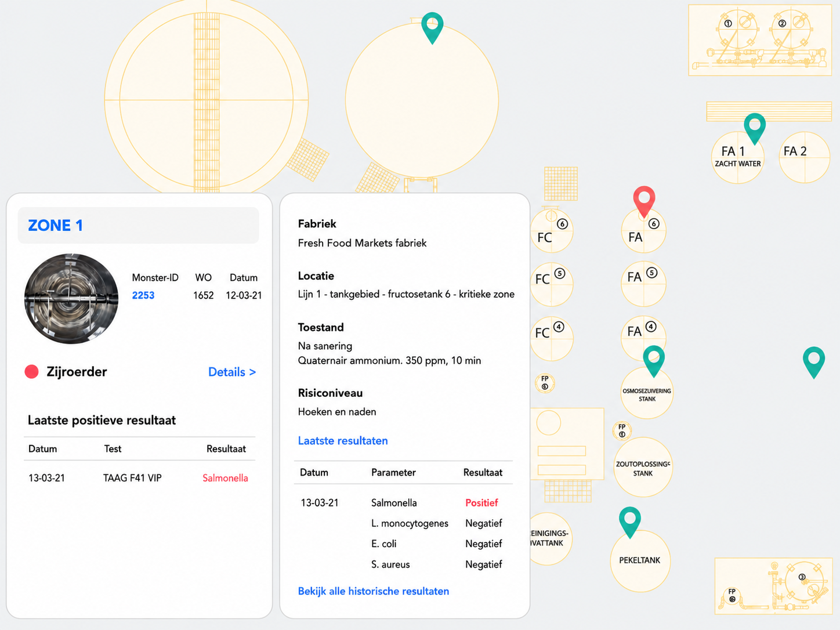Open the Details link next to Zijroerder

(x=232, y=372)
